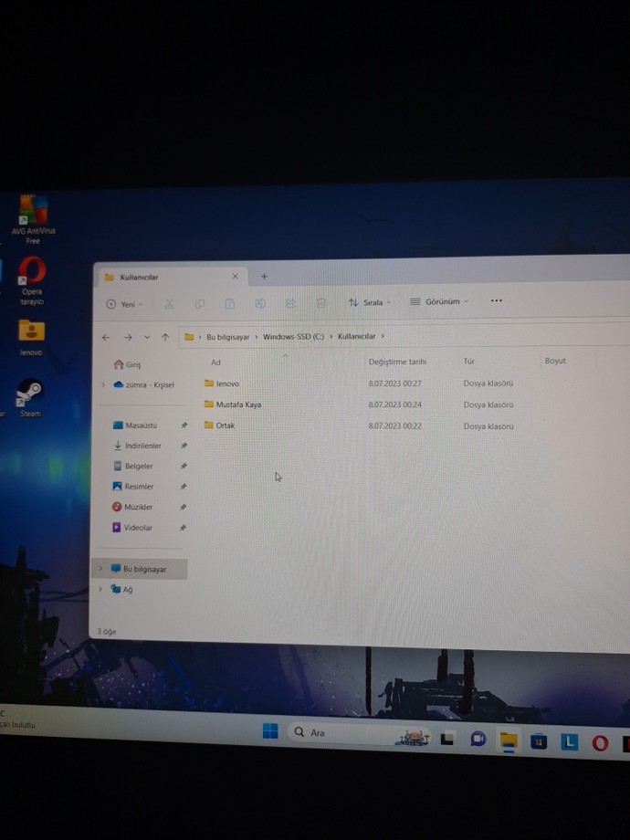Image resolution: width=630 pixels, height=840 pixels.
Task: Open the Chat icon on taskbar
Action: tap(478, 740)
